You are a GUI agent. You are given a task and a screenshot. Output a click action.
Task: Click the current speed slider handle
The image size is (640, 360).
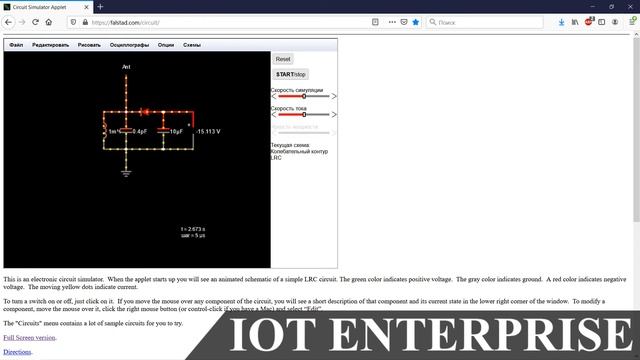click(304, 115)
